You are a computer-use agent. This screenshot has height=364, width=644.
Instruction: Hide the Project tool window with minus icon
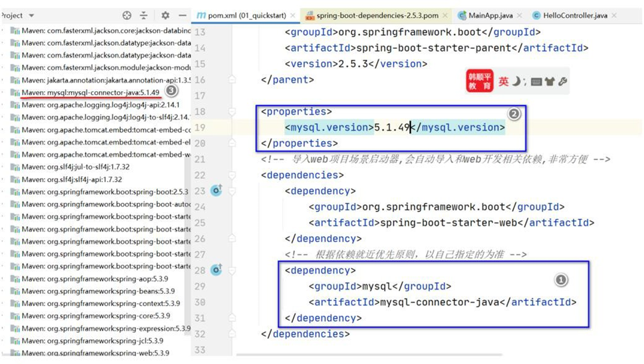click(183, 16)
